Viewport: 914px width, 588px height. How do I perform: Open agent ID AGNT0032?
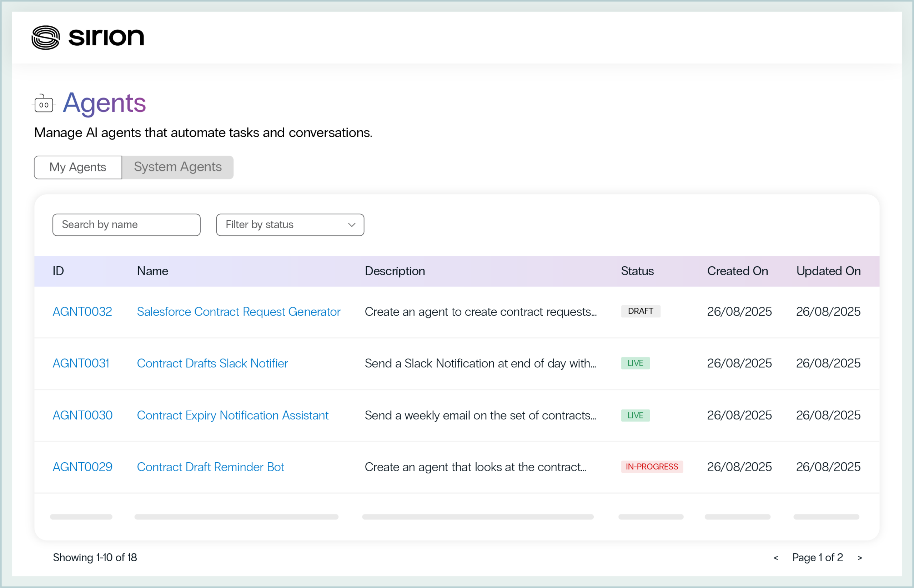coord(82,312)
